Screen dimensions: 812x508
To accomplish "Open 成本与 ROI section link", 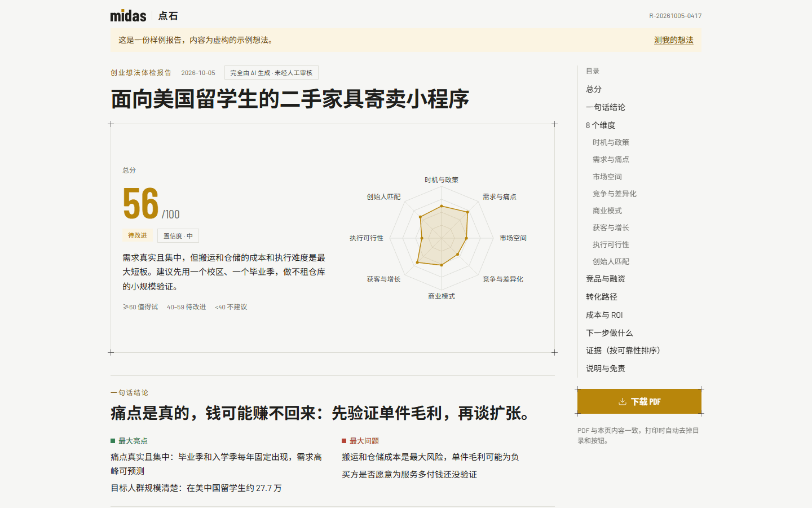I will tap(604, 315).
